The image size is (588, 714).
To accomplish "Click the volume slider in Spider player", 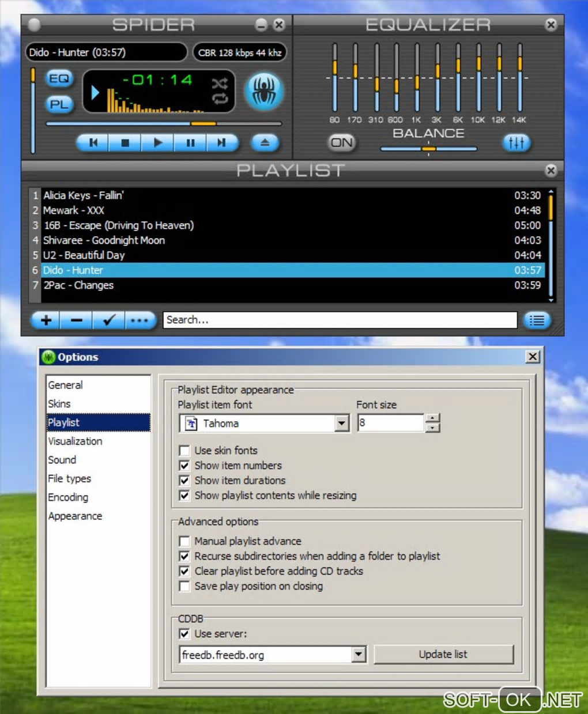I will coord(33,111).
